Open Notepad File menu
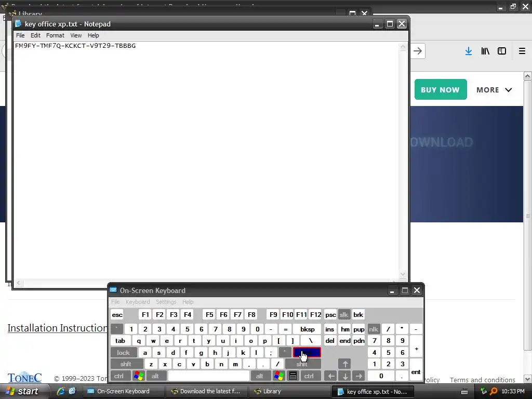This screenshot has width=532, height=399. pos(20,35)
